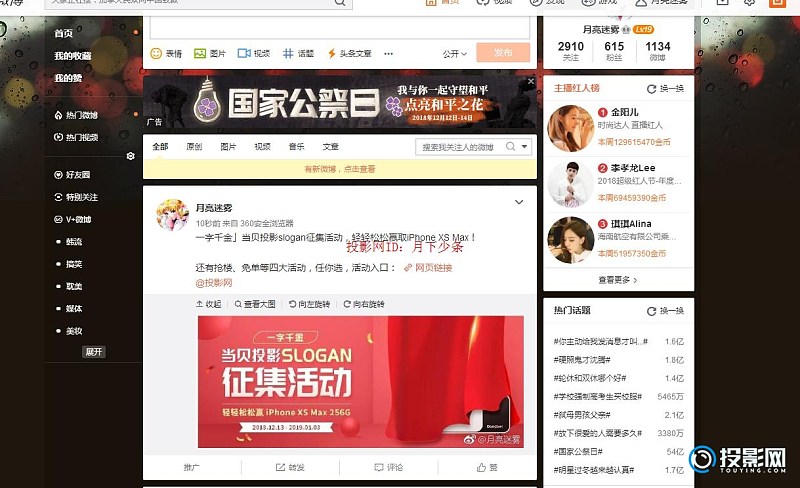This screenshot has height=488, width=800.
Task: Click the 转发 repost button
Action: [290, 467]
